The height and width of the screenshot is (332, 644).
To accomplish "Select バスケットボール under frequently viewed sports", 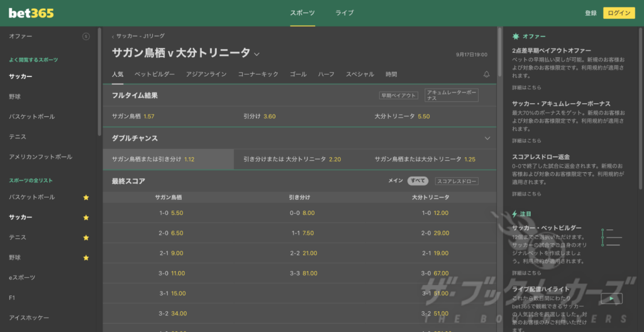I will [32, 117].
